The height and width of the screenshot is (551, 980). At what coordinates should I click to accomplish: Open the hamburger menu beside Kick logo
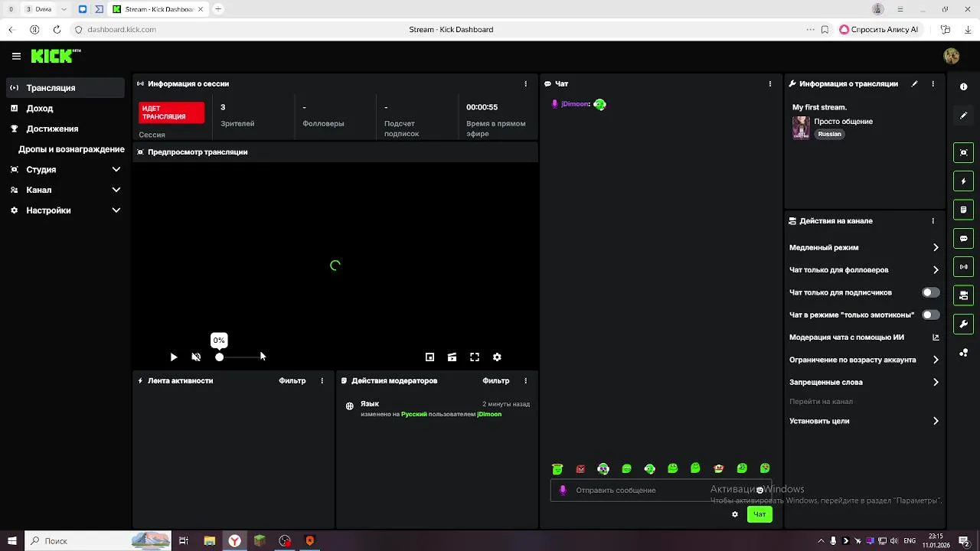[16, 56]
